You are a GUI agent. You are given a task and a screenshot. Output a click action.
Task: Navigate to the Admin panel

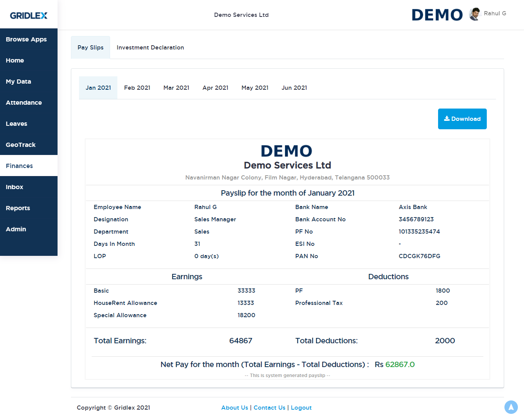pyautogui.click(x=16, y=229)
